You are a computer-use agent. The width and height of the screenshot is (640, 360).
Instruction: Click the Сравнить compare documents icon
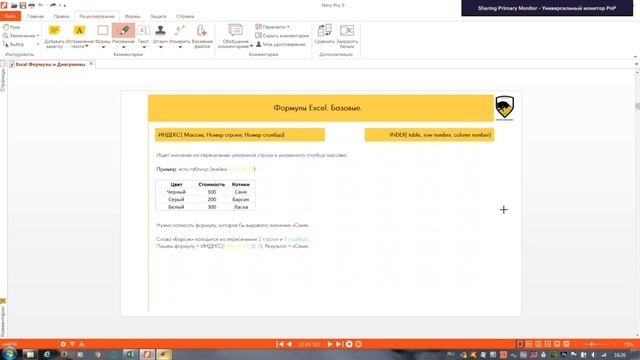(325, 30)
